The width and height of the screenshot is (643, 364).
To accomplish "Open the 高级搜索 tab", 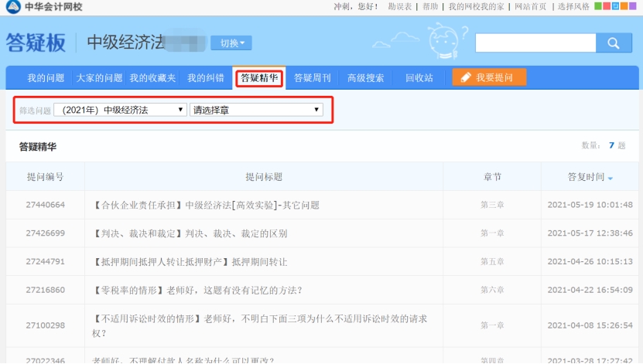I will [x=365, y=78].
